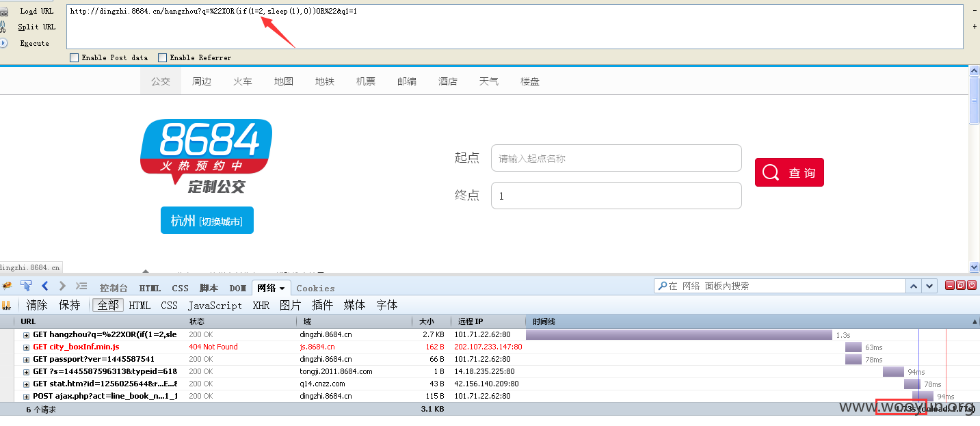Screen dimensions: 980x426
Task: Filter network requests by 字体
Action: click(x=387, y=305)
